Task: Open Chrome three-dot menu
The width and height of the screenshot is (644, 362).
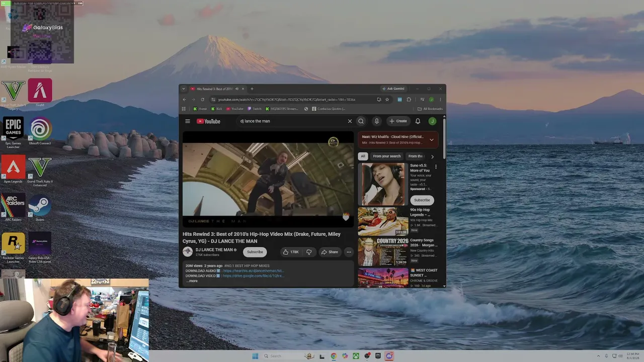Action: pyautogui.click(x=440, y=100)
